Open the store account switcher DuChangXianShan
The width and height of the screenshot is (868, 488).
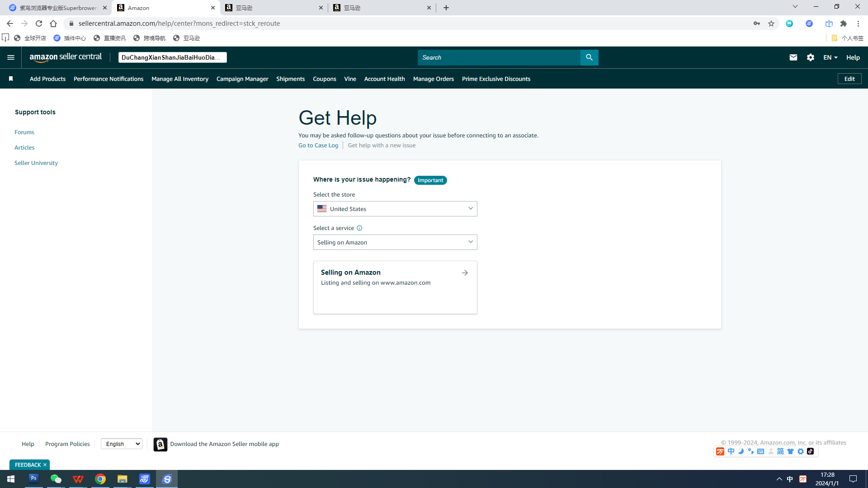tap(172, 57)
